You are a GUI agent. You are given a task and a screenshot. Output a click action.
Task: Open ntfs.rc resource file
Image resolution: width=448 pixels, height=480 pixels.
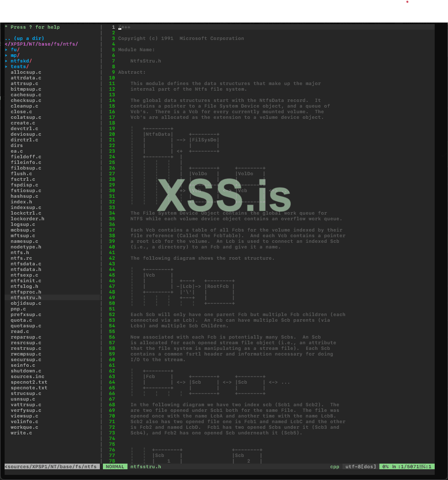tap(22, 258)
